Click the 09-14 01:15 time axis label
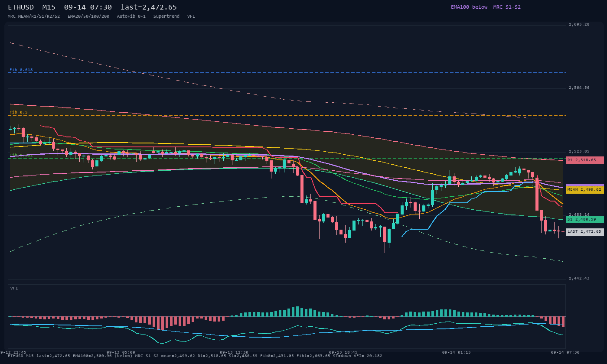 click(457, 352)
